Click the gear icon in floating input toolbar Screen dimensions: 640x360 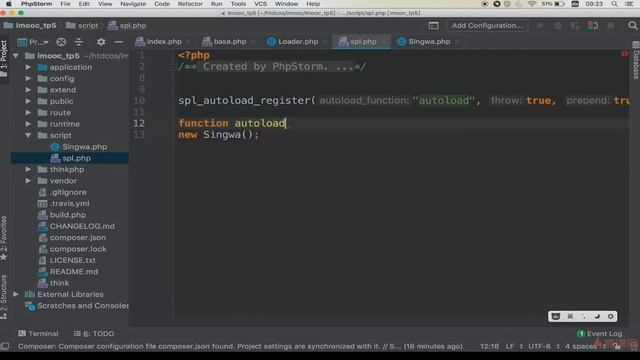(611, 316)
